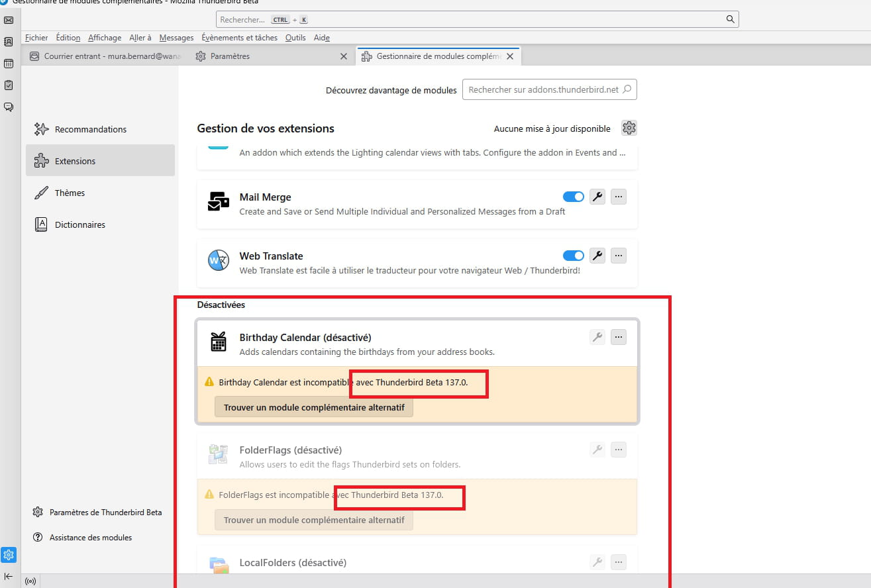Open the Chat space icon
This screenshot has width=871, height=588.
pyautogui.click(x=9, y=107)
